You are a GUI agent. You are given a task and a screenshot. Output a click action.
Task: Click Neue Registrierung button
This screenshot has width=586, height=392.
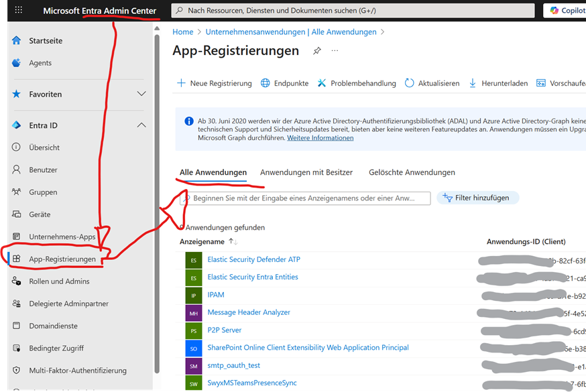214,83
